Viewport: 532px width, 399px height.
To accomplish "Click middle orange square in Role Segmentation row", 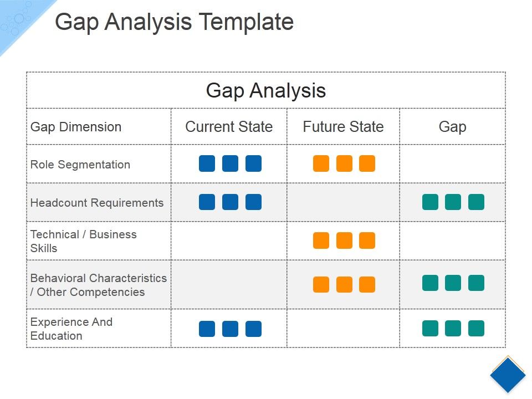I will [x=344, y=163].
